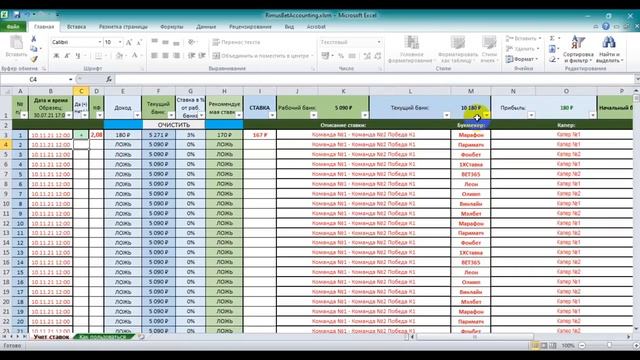640x360 pixels.
Task: Switch to the Вид ribbon tab
Action: coord(289,27)
